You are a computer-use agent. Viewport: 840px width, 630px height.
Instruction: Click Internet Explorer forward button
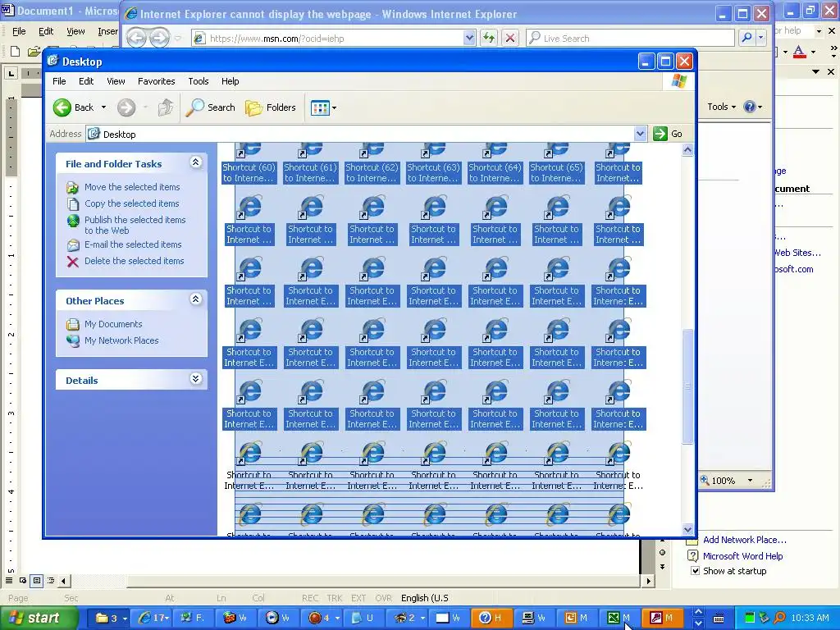tap(159, 38)
